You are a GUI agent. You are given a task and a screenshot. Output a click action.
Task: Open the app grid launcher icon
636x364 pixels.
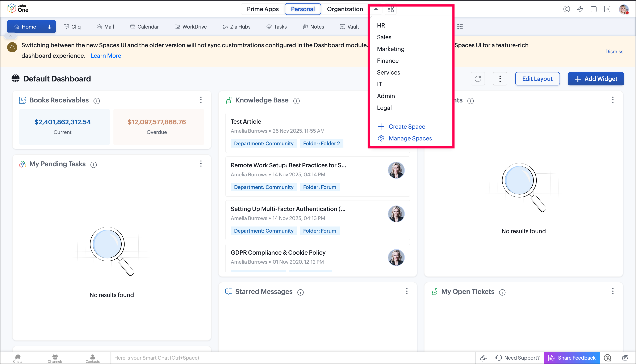pyautogui.click(x=390, y=9)
